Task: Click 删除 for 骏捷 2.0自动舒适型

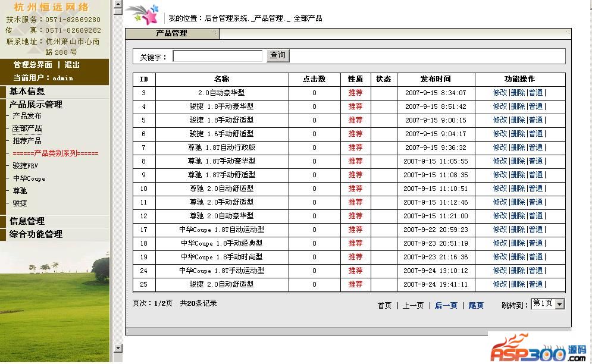Action: coord(518,284)
